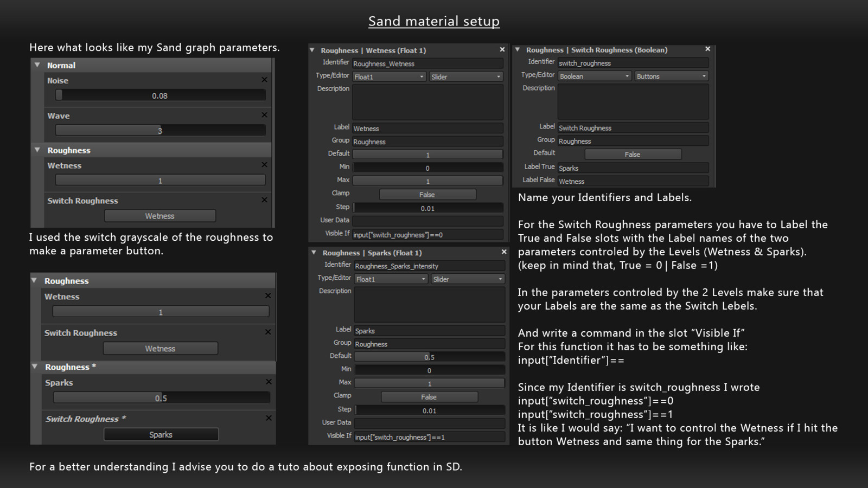Click the Description box in Sparks panel
868x488 pixels.
pyautogui.click(x=430, y=304)
